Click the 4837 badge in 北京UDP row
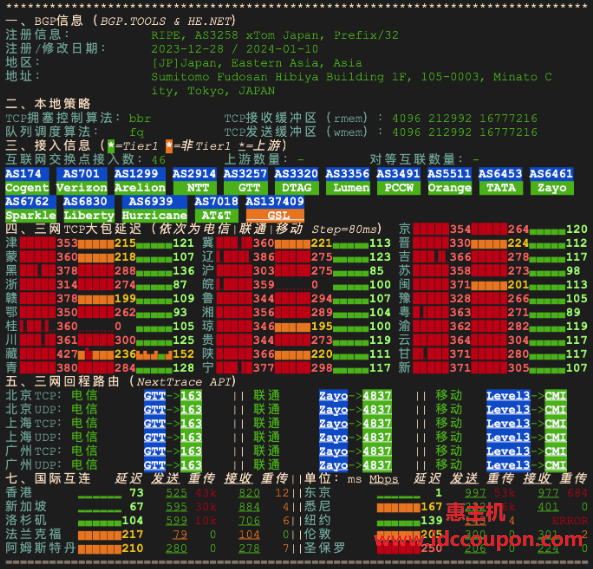Viewport: 593px width, 569px height. (x=377, y=410)
